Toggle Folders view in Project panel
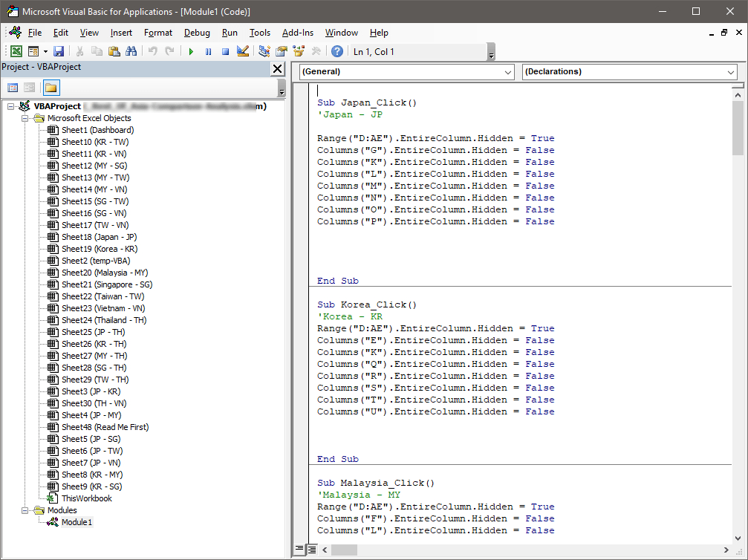 51,88
